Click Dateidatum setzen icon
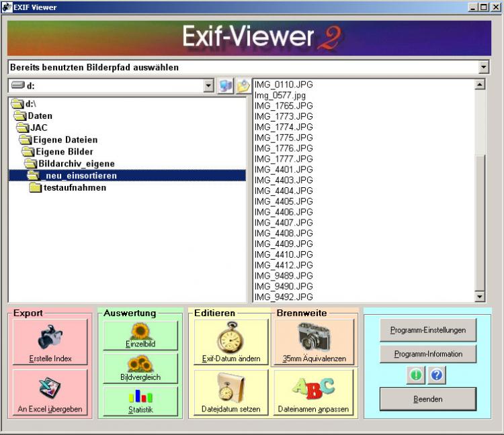 (230, 392)
